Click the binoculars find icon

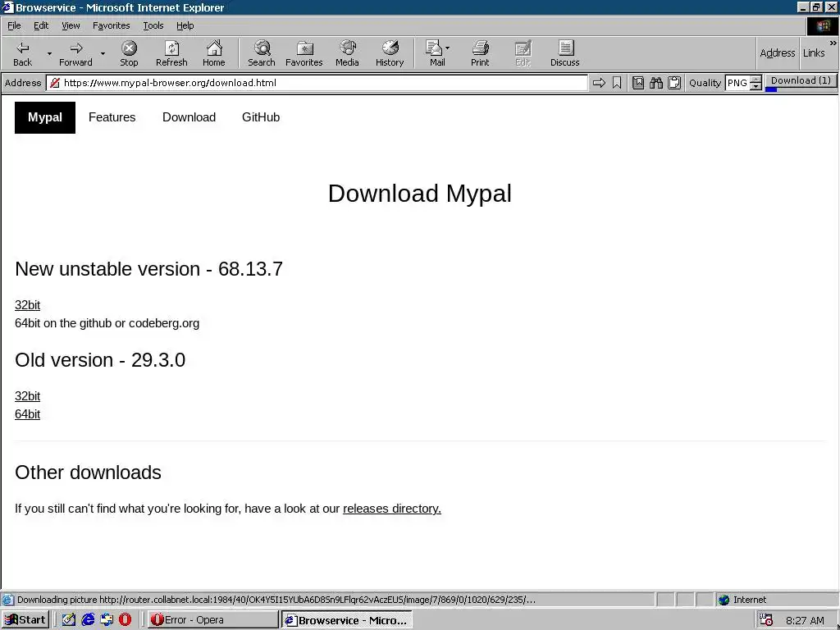656,83
